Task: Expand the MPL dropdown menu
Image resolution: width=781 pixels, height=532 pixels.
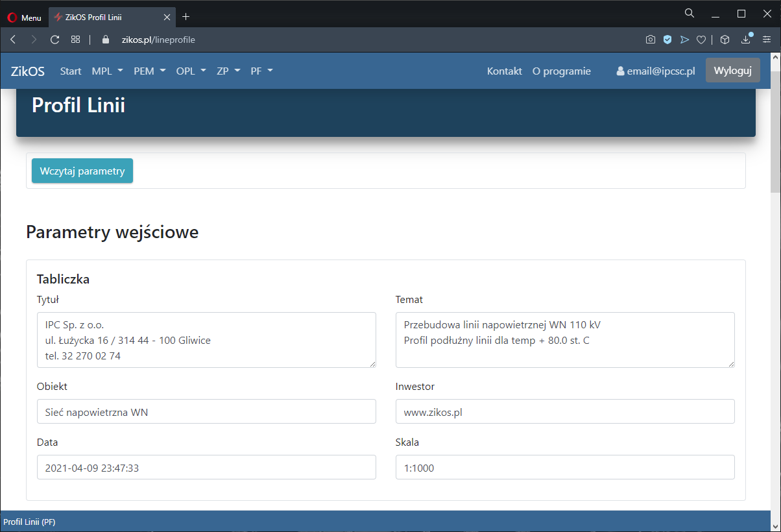Action: (x=107, y=71)
